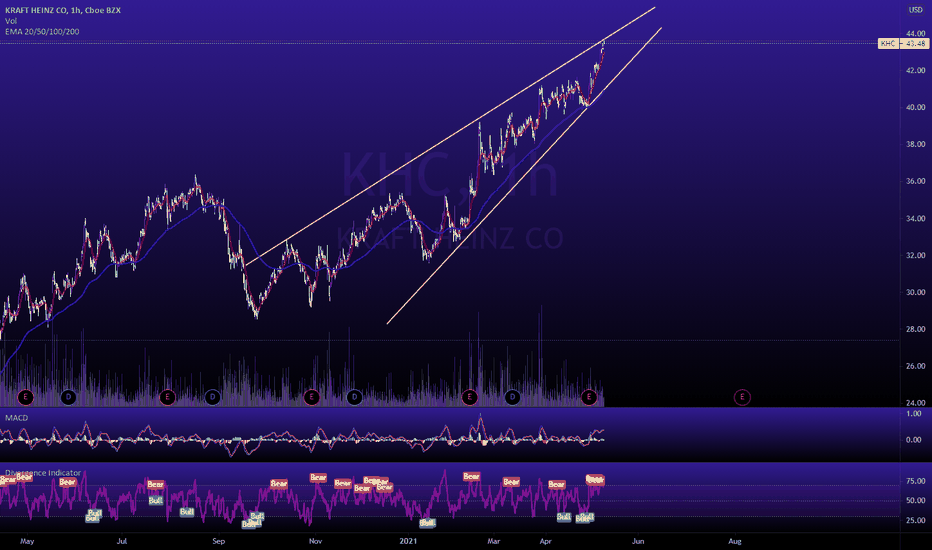
Task: Click the 34.00 price axis label
Action: tap(915, 218)
